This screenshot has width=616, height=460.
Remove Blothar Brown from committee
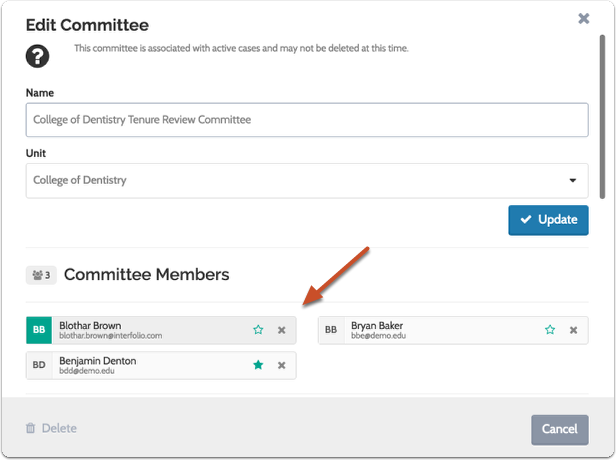tap(282, 330)
